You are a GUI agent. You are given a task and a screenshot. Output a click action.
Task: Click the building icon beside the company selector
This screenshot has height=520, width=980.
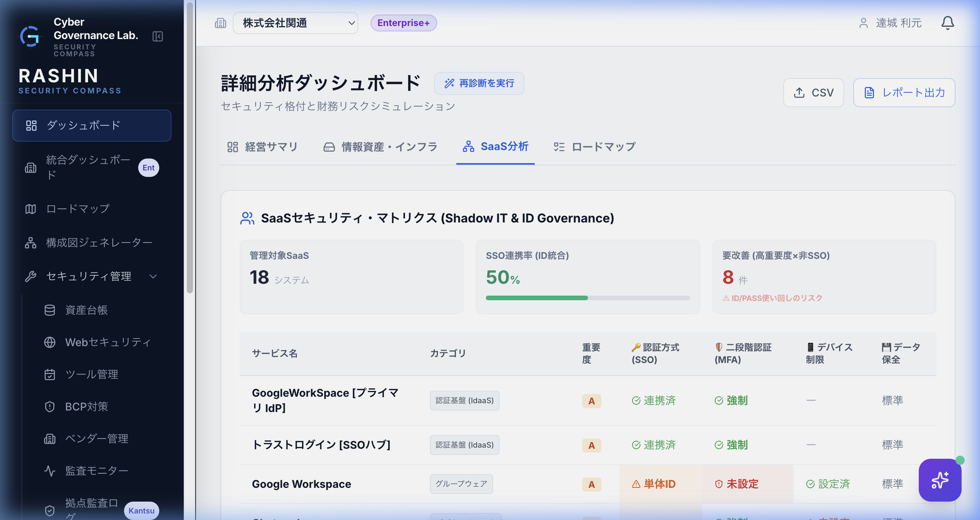(220, 23)
